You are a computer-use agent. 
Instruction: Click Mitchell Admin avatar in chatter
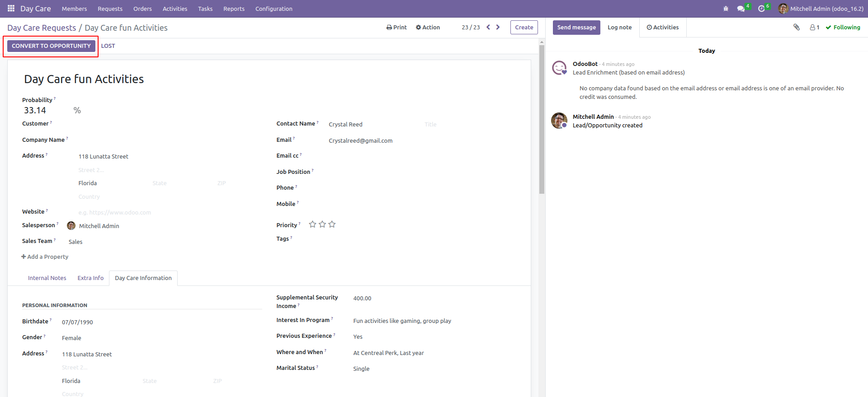coord(559,121)
